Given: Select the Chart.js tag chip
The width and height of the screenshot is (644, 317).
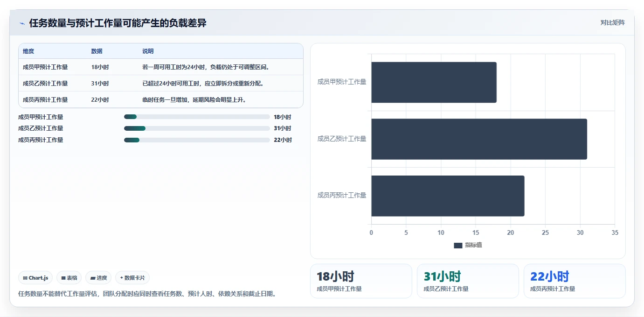Looking at the screenshot, I should click(x=36, y=278).
